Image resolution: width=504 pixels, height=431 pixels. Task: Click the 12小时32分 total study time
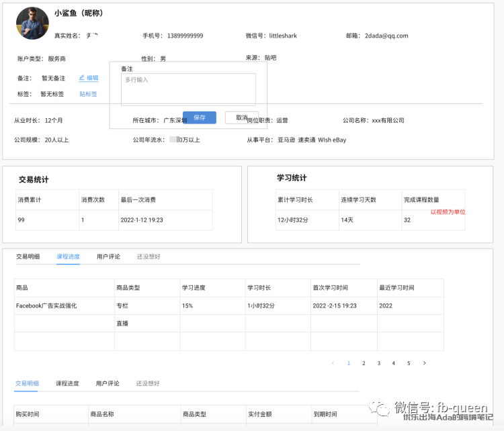pos(293,220)
